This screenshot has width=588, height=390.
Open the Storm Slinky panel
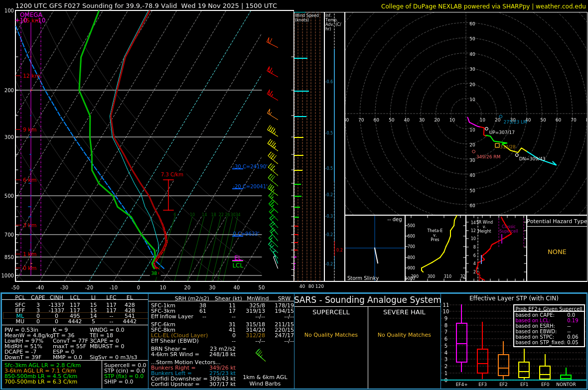(x=375, y=248)
